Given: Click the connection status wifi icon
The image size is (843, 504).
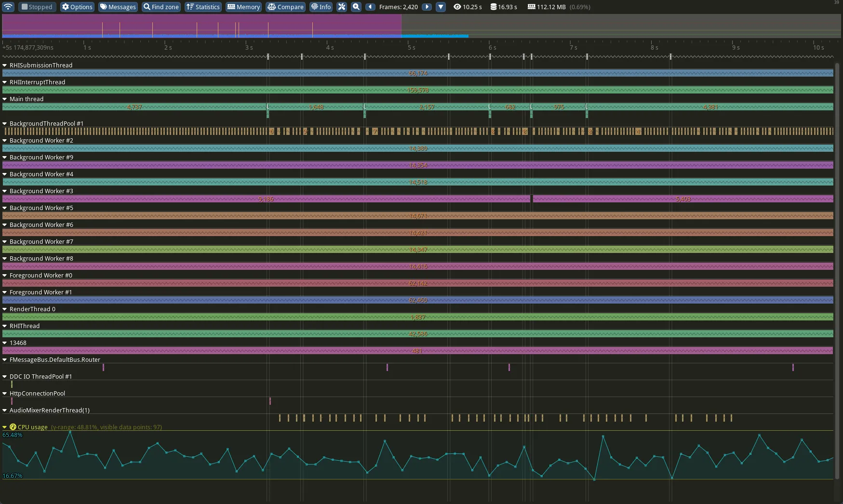Looking at the screenshot, I should [x=8, y=7].
